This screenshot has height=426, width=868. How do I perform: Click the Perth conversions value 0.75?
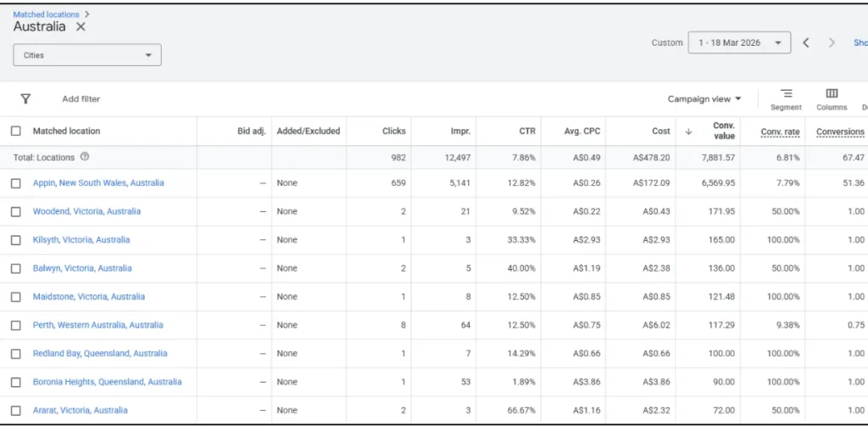tap(856, 325)
